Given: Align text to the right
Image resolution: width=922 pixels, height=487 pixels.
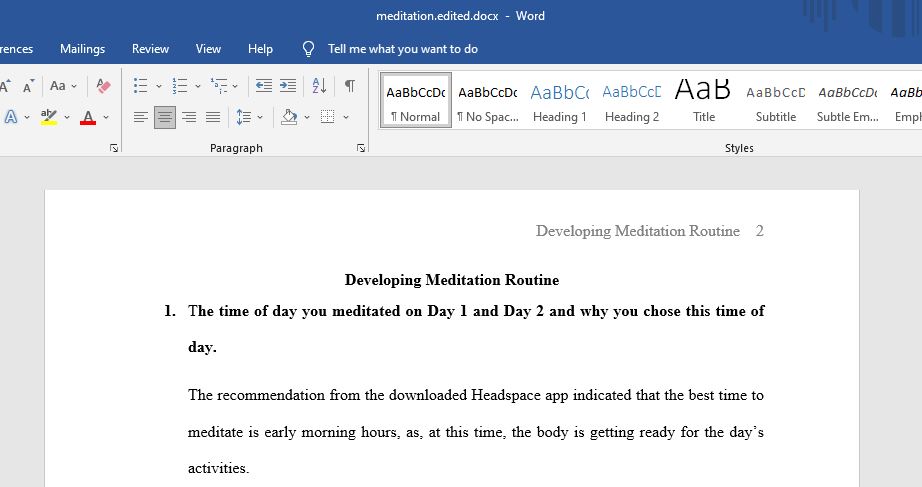Looking at the screenshot, I should (189, 117).
